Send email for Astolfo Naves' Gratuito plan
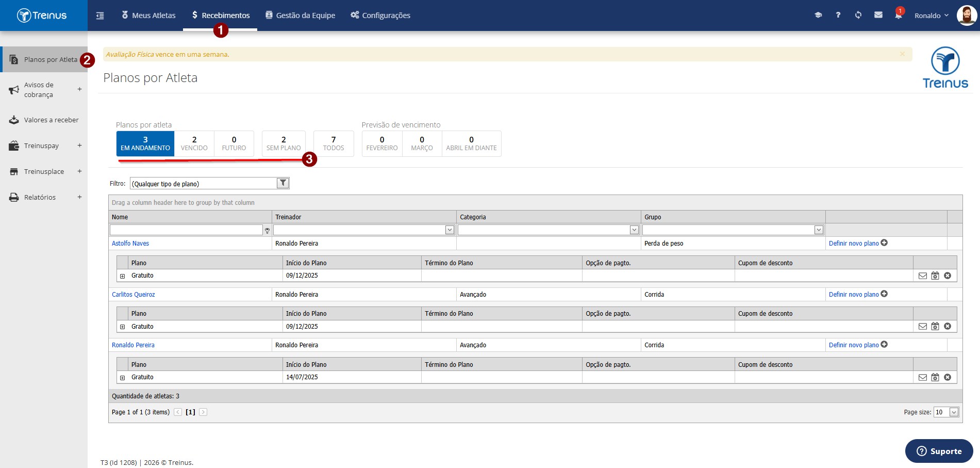 tap(923, 276)
